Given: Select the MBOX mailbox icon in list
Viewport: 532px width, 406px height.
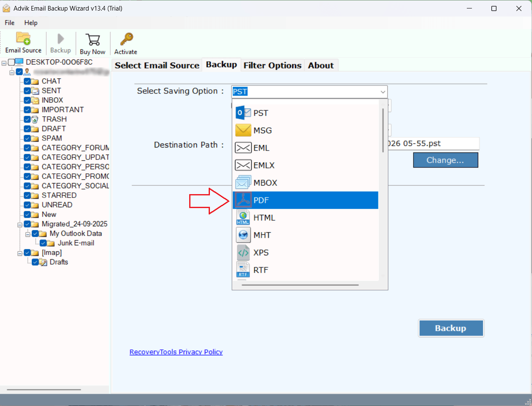Looking at the screenshot, I should click(x=243, y=183).
